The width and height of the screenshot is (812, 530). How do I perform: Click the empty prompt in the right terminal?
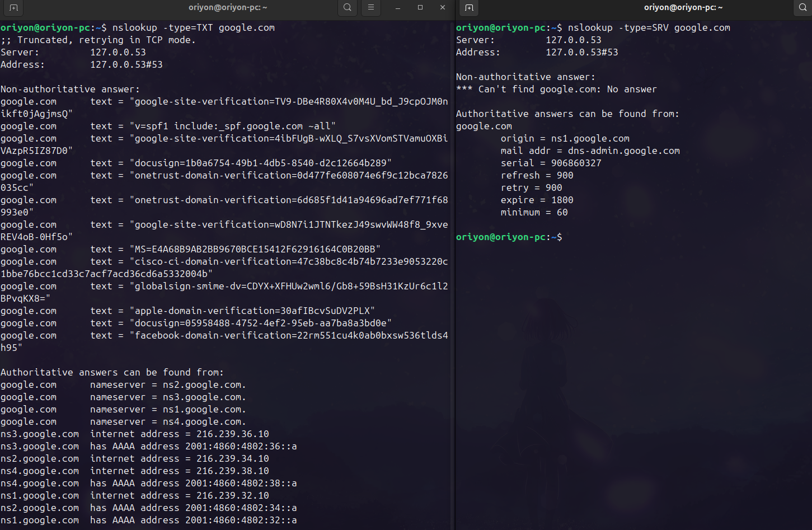click(x=509, y=237)
